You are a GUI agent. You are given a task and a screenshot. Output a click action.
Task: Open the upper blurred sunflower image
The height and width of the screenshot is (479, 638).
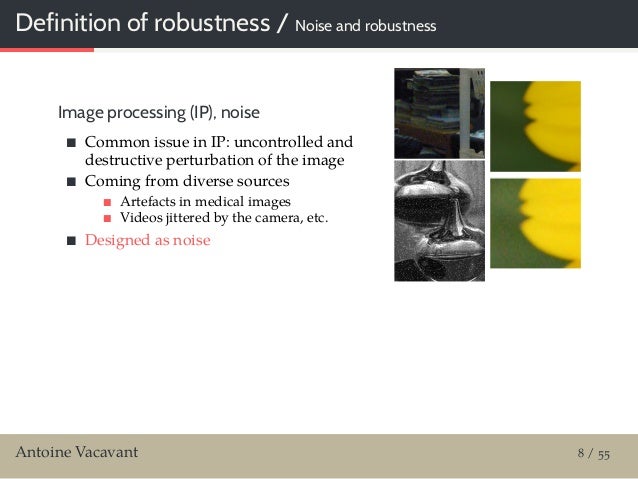point(535,126)
